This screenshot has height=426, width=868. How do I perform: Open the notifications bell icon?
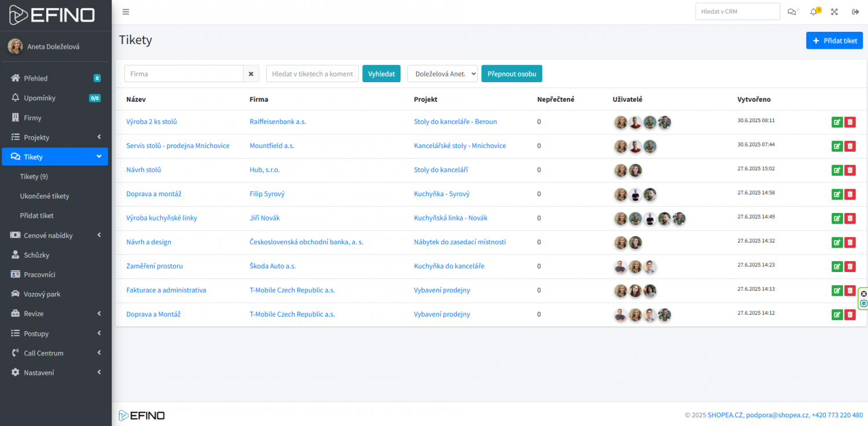(x=814, y=12)
